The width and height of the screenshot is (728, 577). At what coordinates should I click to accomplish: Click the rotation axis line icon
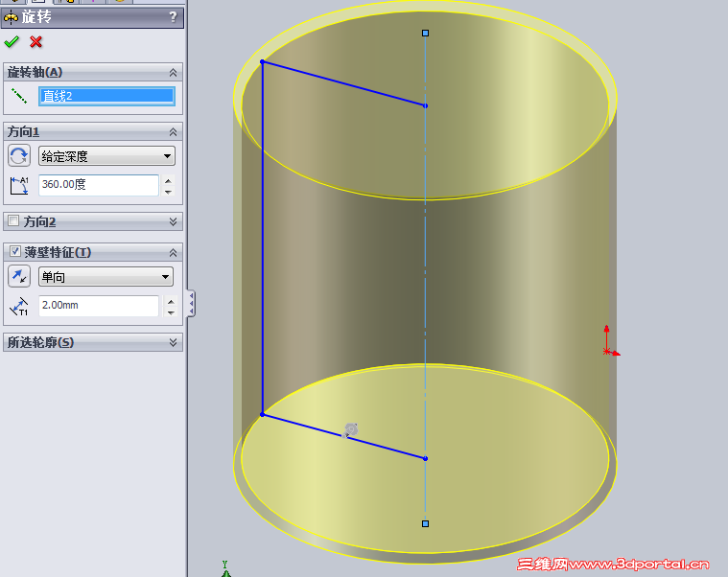point(19,96)
